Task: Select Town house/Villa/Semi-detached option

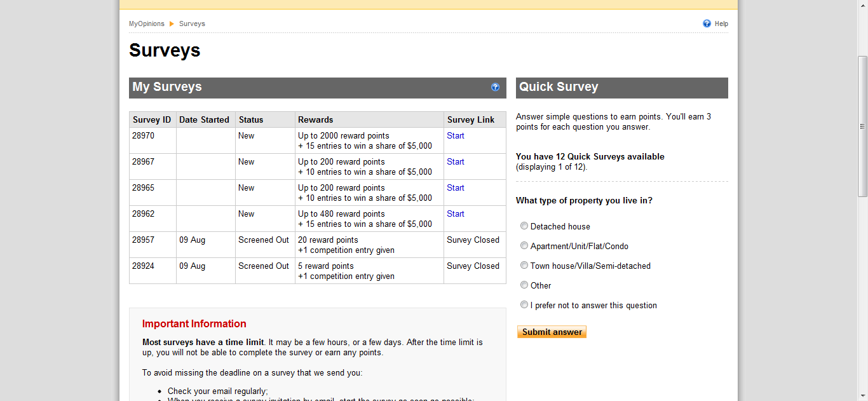Action: (524, 265)
